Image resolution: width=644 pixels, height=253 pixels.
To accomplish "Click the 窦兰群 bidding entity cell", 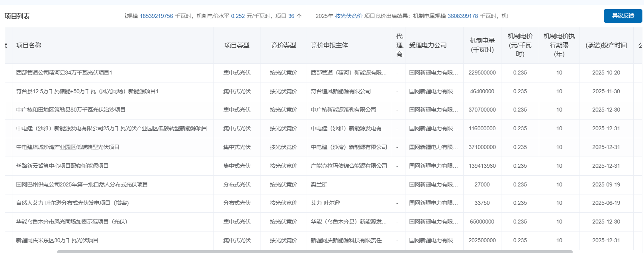I will 319,184.
